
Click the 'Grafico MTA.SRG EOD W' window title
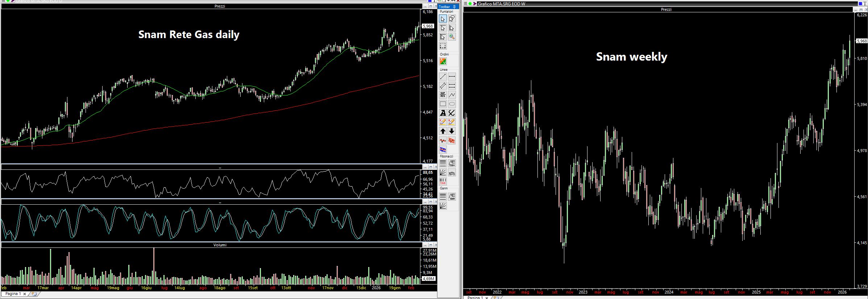pos(502,4)
